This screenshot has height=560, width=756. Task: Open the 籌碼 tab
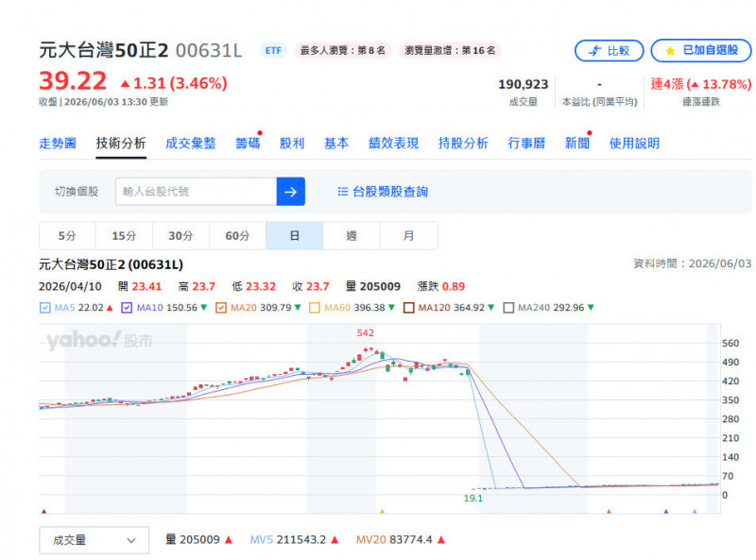[x=248, y=144]
